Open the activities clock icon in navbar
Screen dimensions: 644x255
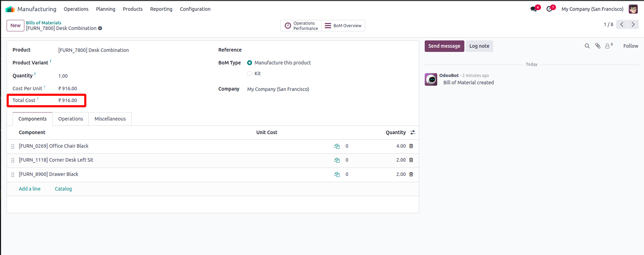(549, 9)
